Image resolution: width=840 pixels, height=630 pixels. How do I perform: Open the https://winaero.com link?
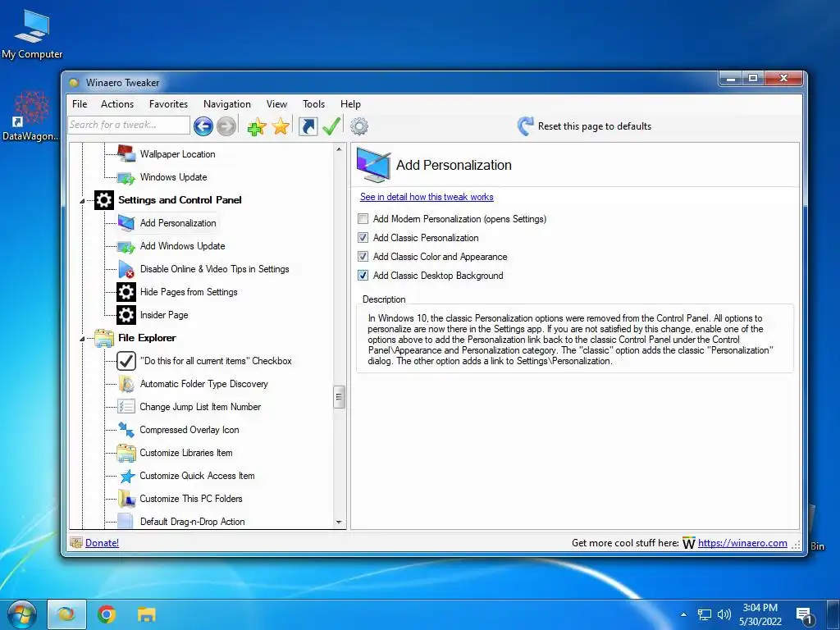(742, 543)
